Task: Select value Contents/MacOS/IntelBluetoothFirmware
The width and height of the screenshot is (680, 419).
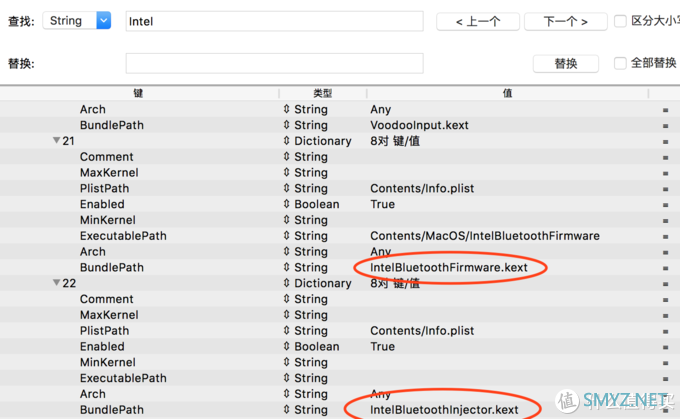Action: 484,236
